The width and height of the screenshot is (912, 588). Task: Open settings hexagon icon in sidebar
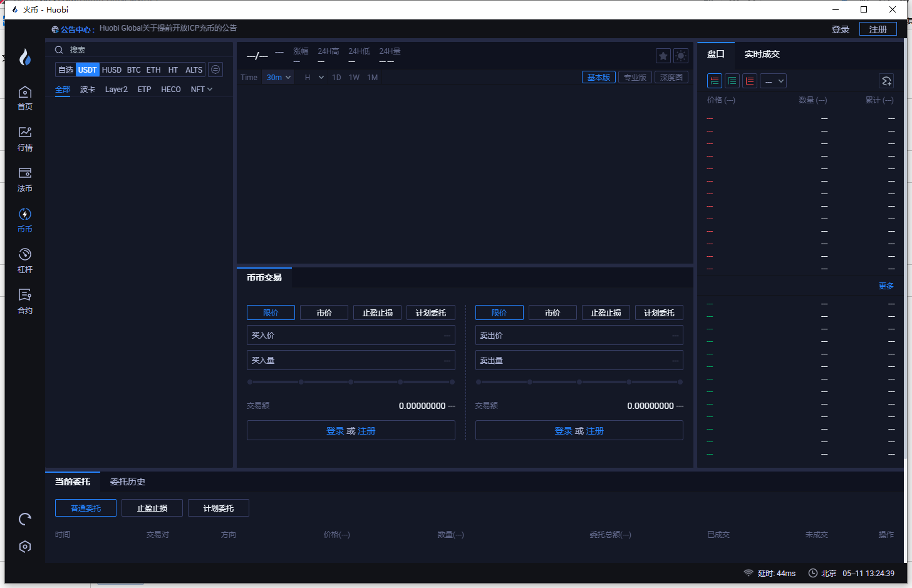click(25, 547)
